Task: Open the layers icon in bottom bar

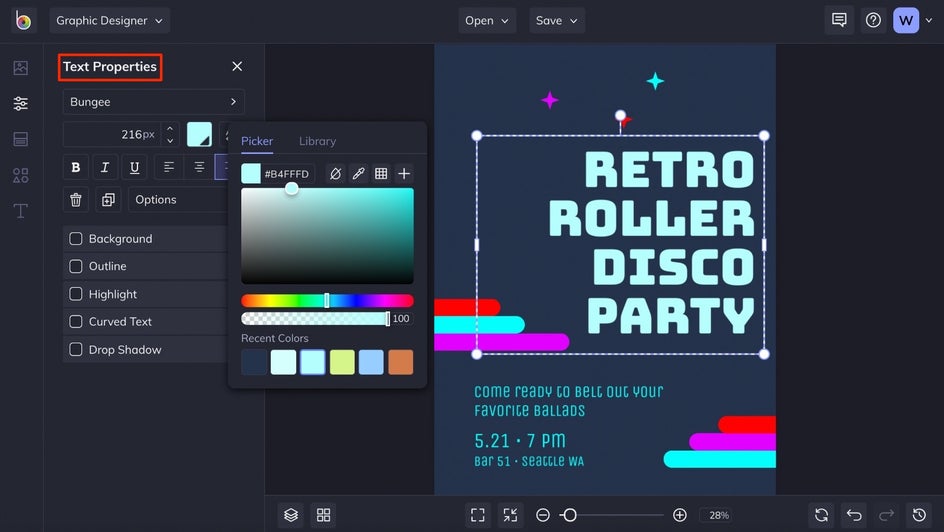Action: 291,515
